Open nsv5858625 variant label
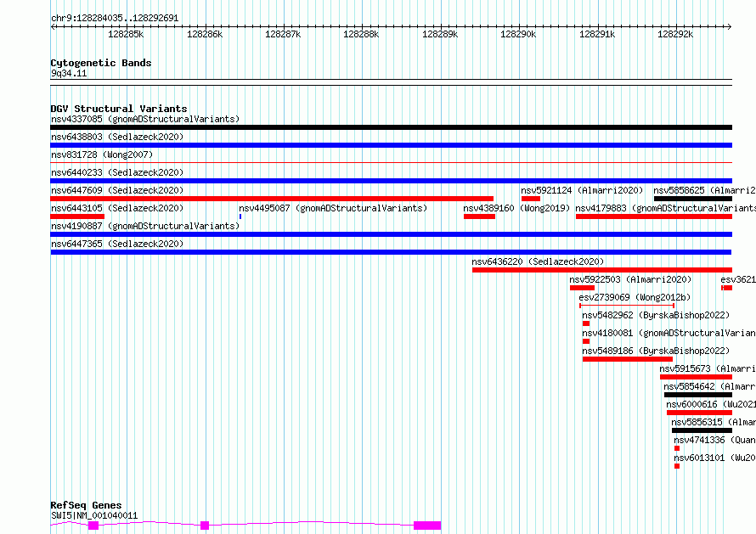This screenshot has width=756, height=534. coord(704,190)
